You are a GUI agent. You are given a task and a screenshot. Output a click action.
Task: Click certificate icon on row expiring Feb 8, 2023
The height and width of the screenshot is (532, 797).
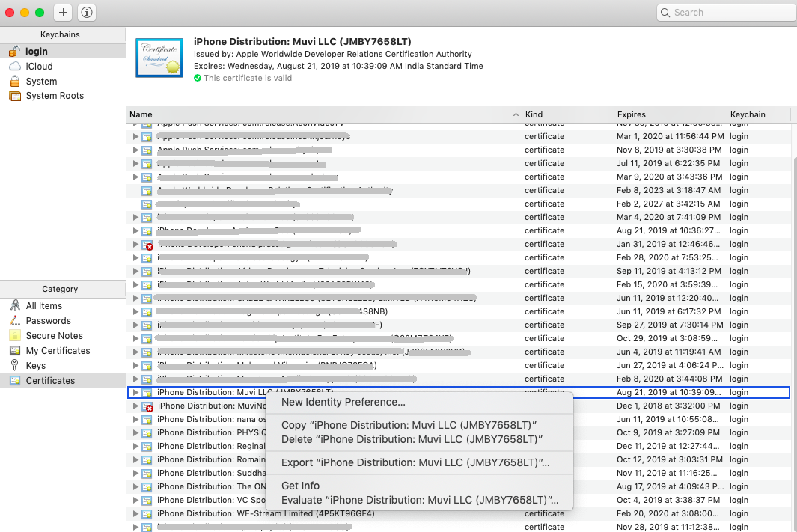(x=147, y=191)
